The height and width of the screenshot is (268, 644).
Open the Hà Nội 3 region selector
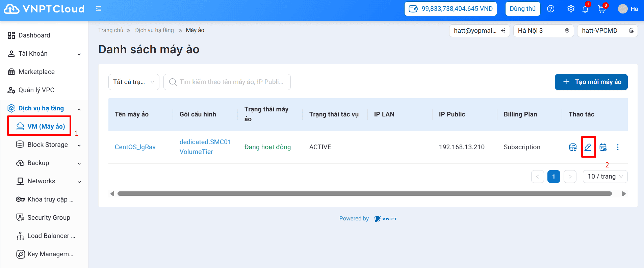tap(543, 31)
